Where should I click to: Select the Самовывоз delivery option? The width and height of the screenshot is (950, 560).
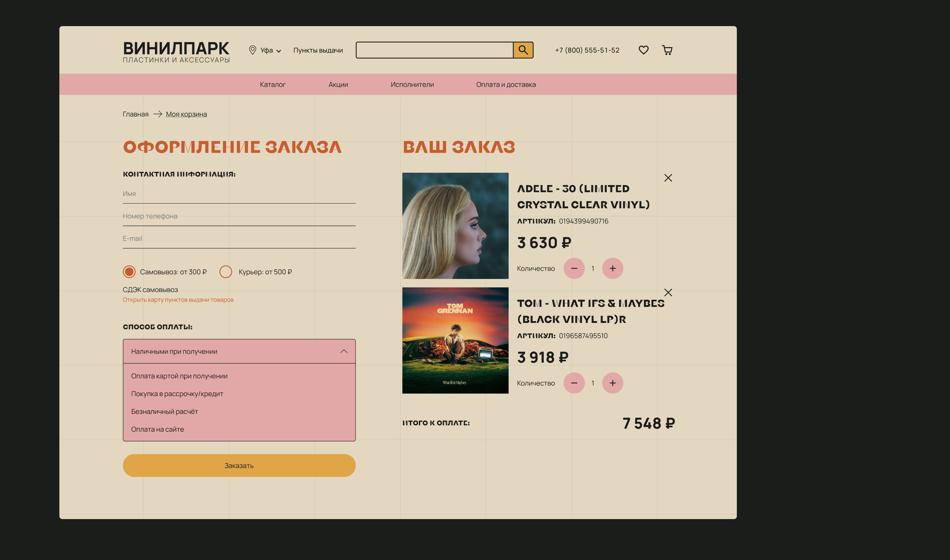tap(129, 272)
